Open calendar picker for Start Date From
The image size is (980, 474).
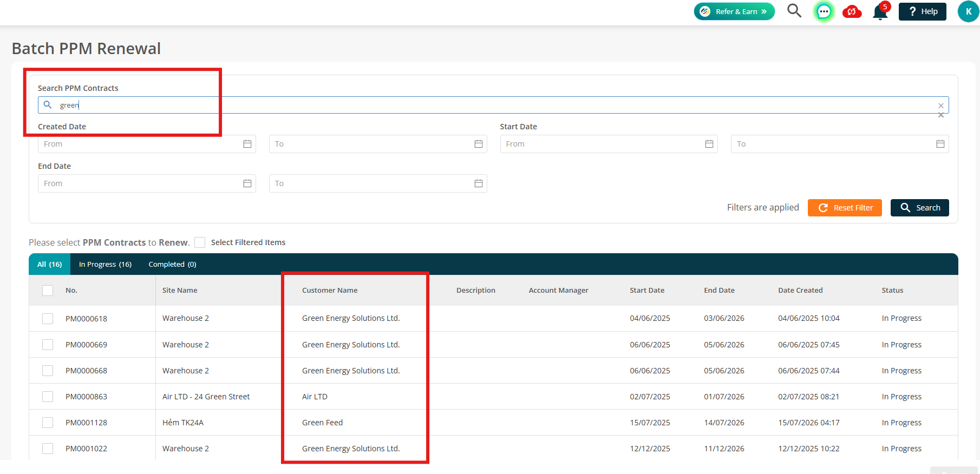tap(709, 144)
